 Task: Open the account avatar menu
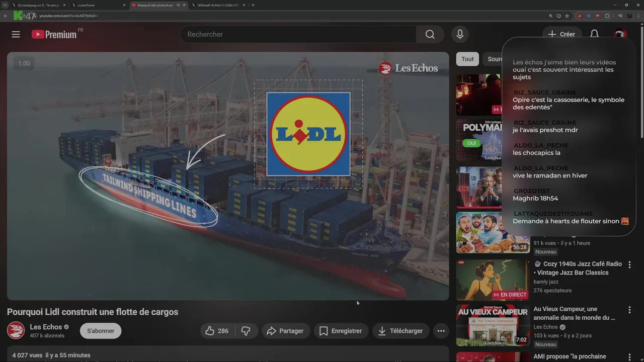(620, 34)
